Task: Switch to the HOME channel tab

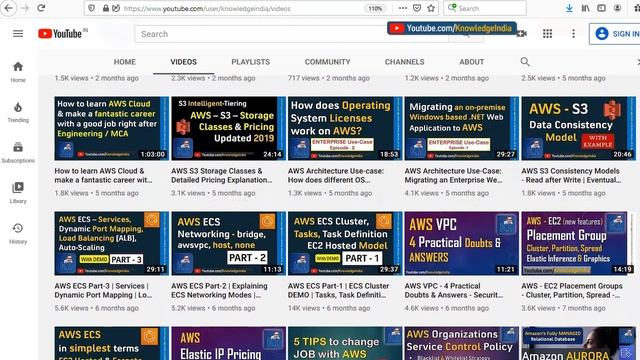Action: [124, 62]
